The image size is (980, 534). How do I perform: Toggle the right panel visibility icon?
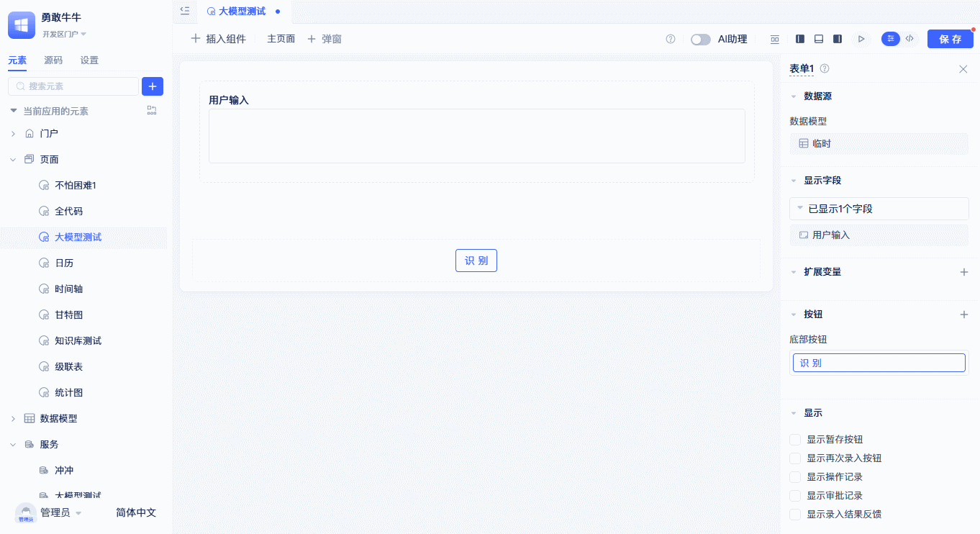838,39
